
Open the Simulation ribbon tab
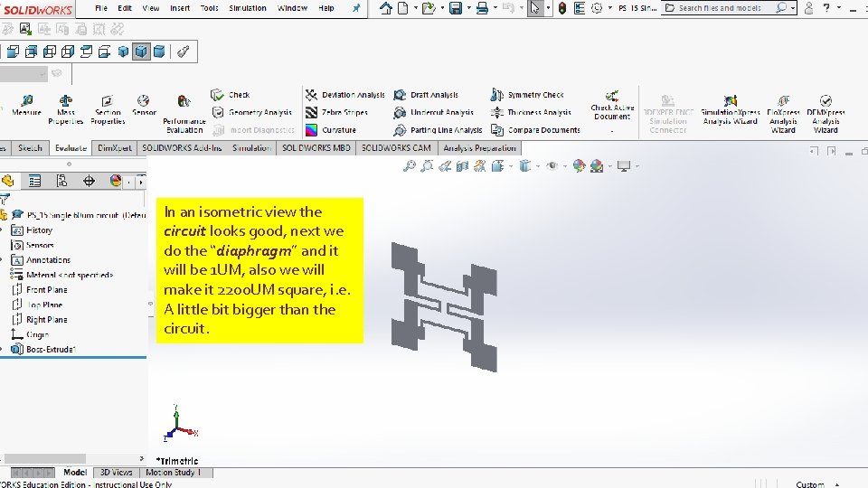pyautogui.click(x=251, y=147)
